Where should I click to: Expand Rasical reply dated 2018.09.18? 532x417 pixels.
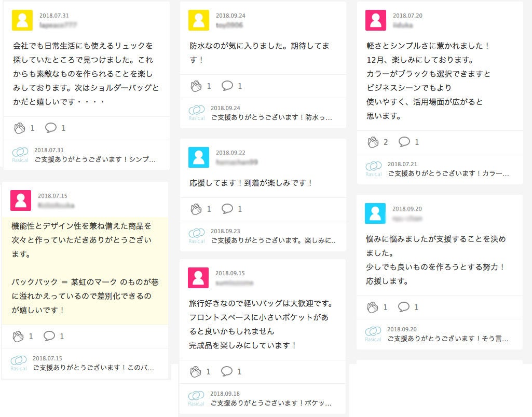coord(271,403)
